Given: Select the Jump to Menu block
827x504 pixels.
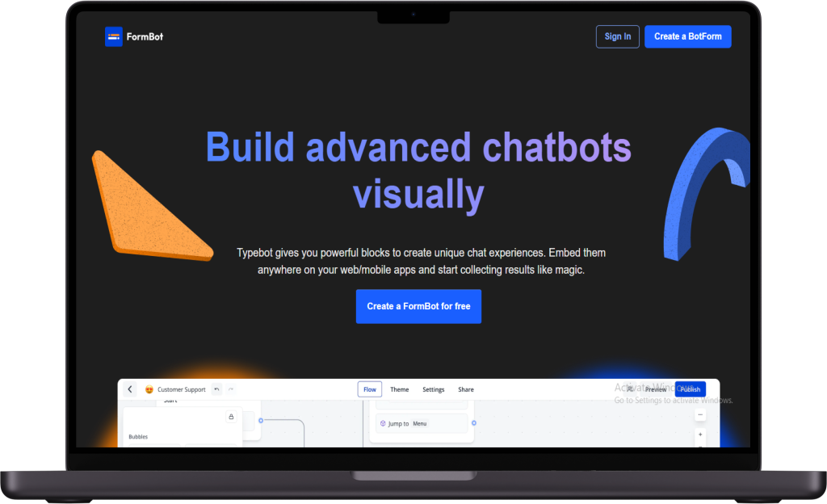Looking at the screenshot, I should (422, 423).
